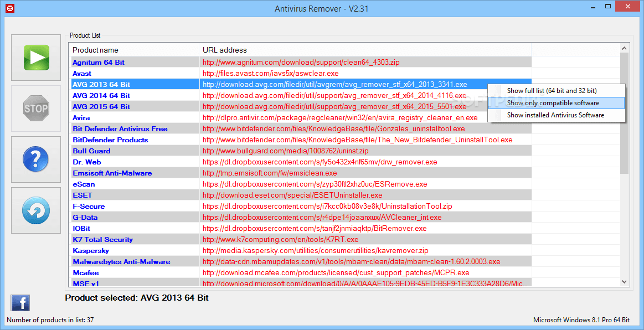Sort by the Product name column header
Viewport: 644px width, 330px height.
[95, 50]
